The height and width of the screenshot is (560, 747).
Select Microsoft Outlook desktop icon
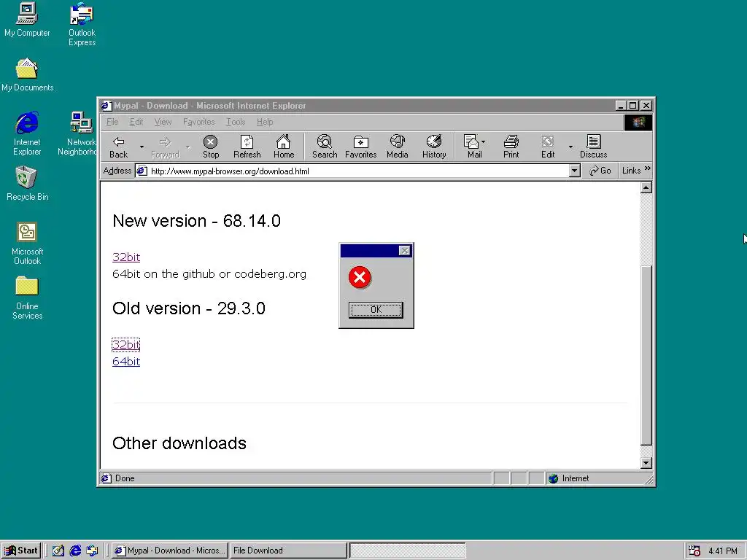coord(27,244)
